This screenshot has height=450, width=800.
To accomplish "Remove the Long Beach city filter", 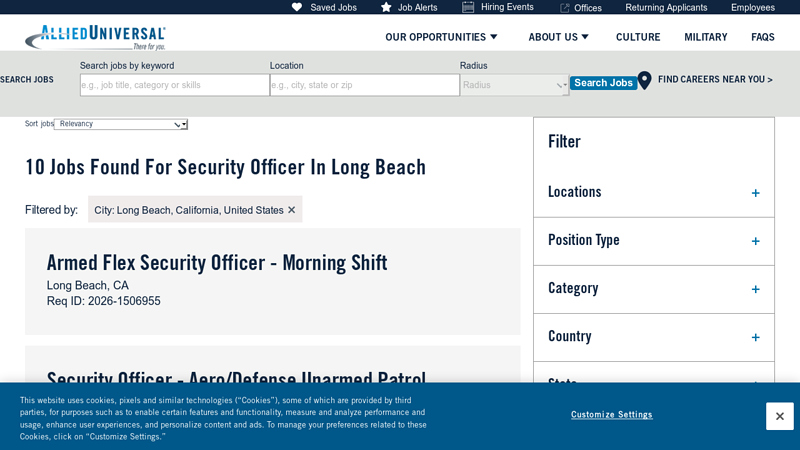I will pos(291,210).
